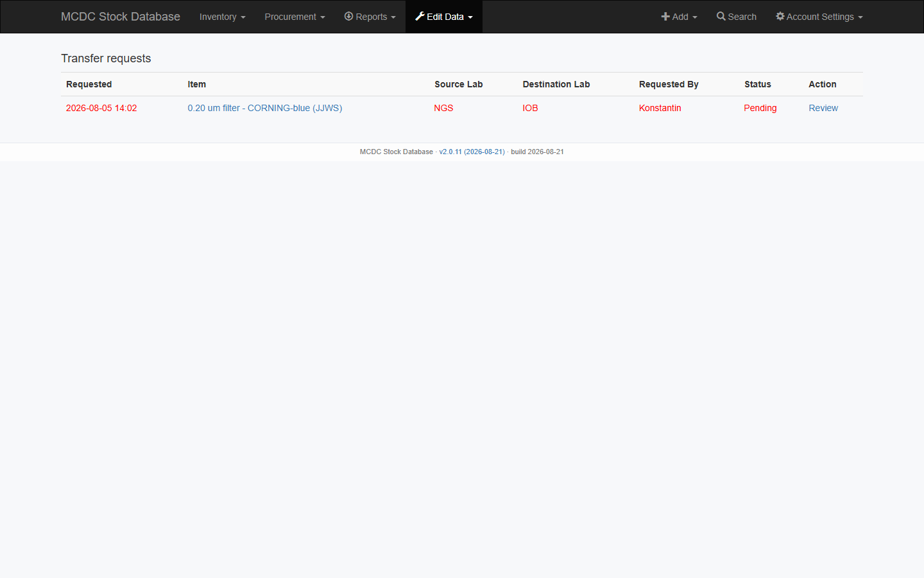
Task: Click the Requested By column header
Action: tap(669, 84)
